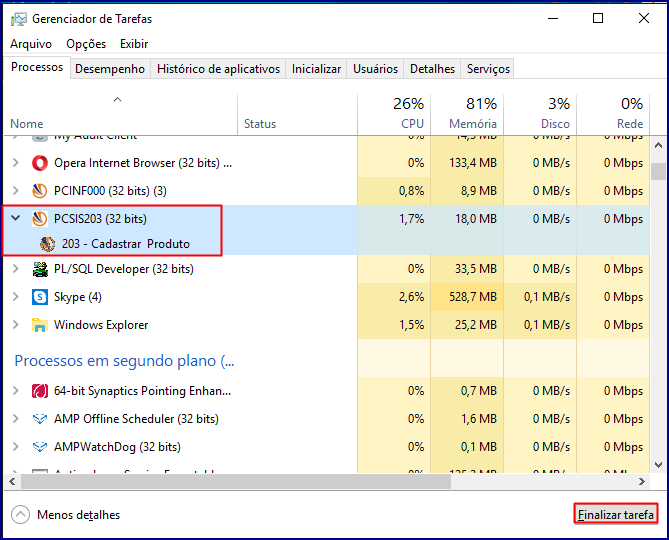Open the Exibir menu

pyautogui.click(x=134, y=44)
